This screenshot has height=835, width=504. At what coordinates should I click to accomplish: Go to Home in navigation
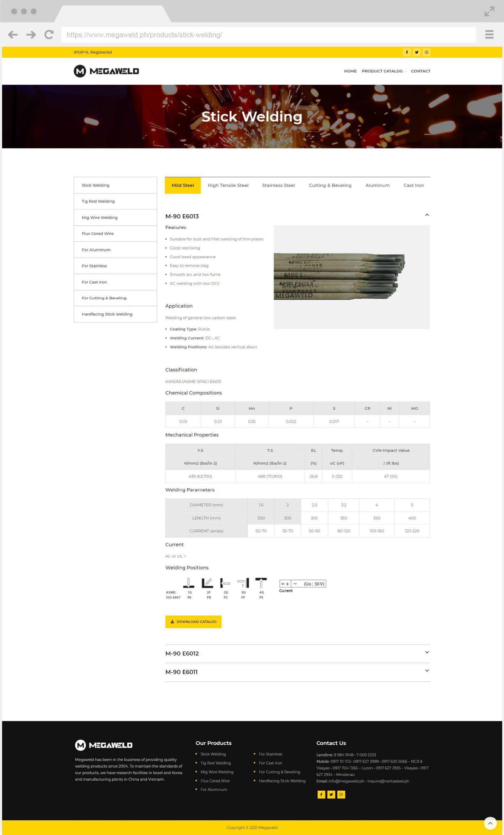[x=350, y=71]
